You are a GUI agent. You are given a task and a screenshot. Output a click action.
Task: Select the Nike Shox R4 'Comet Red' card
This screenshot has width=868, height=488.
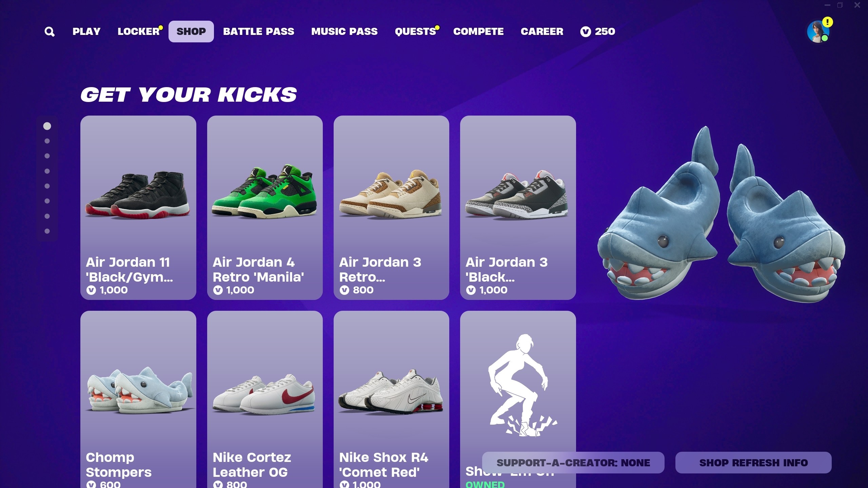(391, 399)
